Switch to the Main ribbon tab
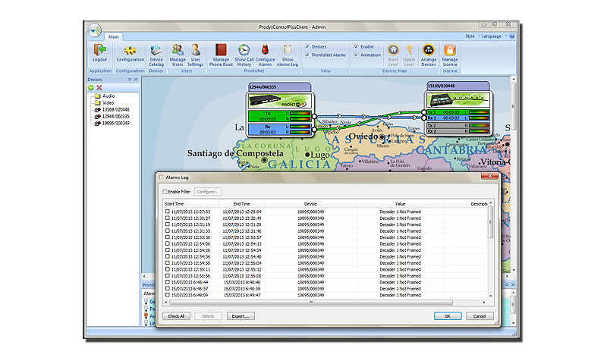 coord(113,36)
